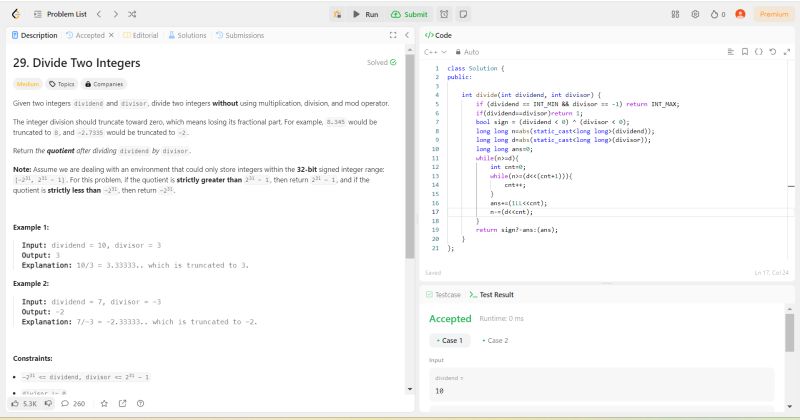
Task: Pick a random problem shuffle icon
Action: tap(132, 14)
